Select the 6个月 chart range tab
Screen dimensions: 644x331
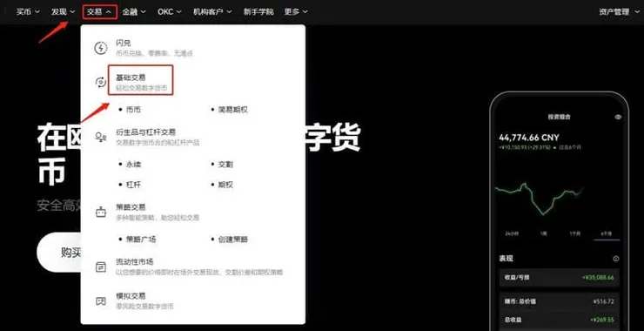pos(607,233)
